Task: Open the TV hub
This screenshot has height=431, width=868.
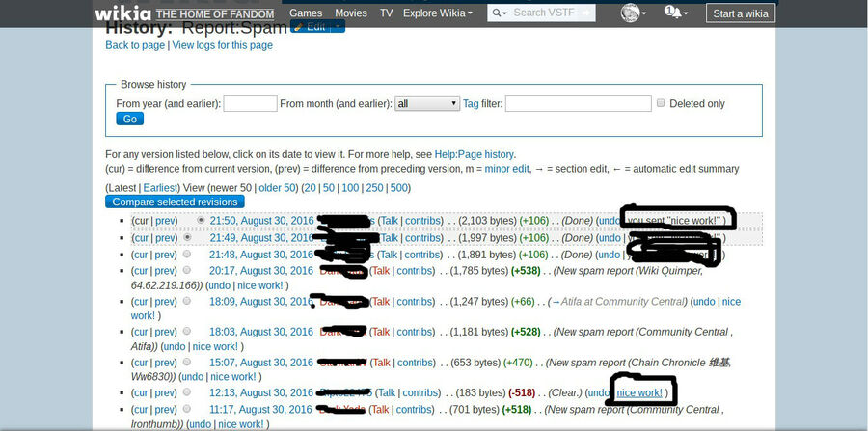Action: pyautogui.click(x=387, y=13)
